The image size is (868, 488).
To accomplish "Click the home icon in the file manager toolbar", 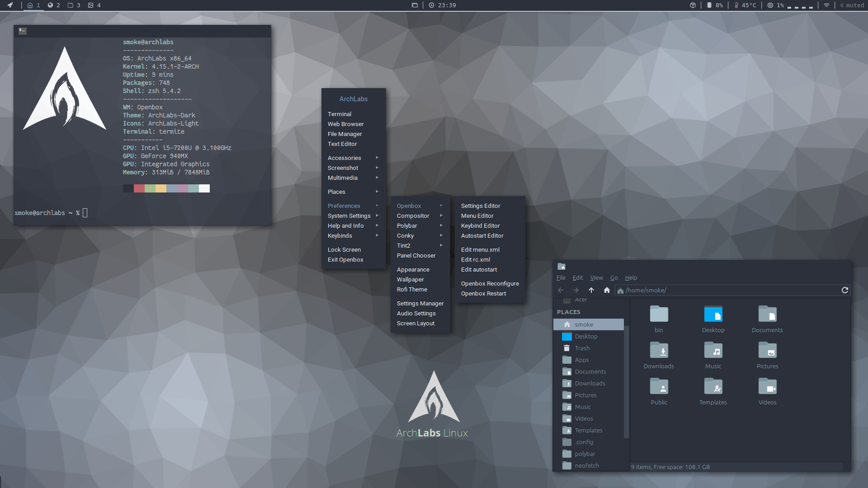I will coord(607,290).
